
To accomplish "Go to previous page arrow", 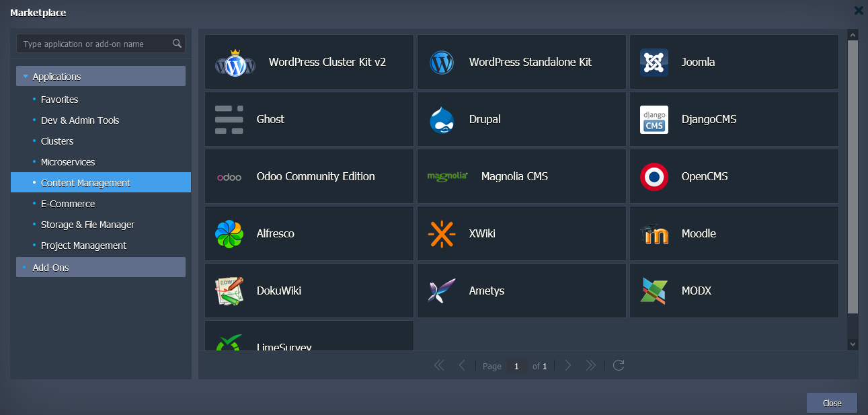I will click(x=462, y=365).
